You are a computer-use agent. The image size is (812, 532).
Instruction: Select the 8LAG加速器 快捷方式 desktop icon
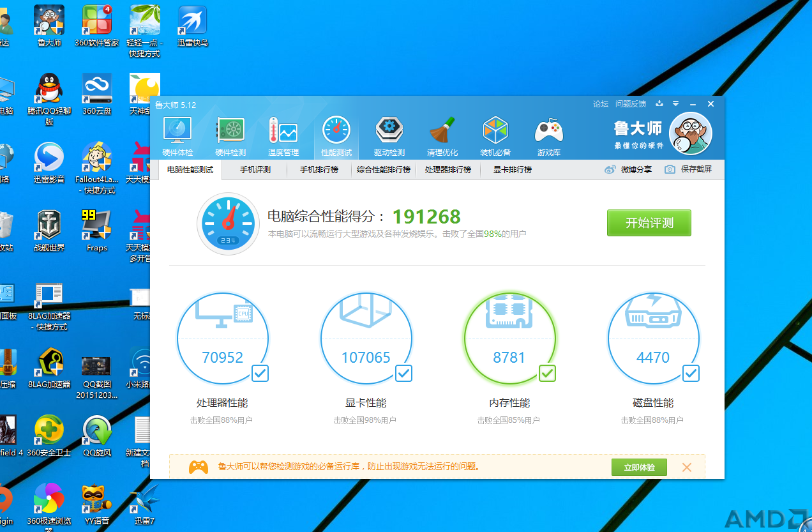point(49,306)
